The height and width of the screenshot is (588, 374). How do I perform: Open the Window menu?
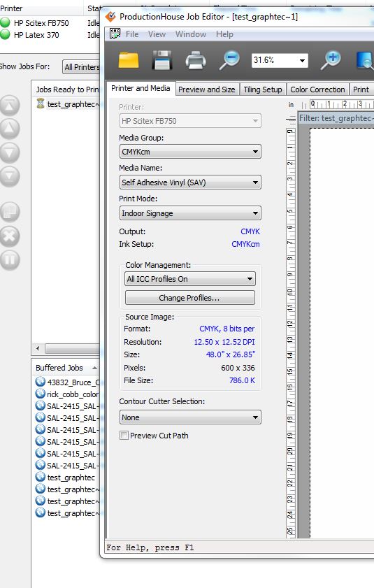click(191, 34)
